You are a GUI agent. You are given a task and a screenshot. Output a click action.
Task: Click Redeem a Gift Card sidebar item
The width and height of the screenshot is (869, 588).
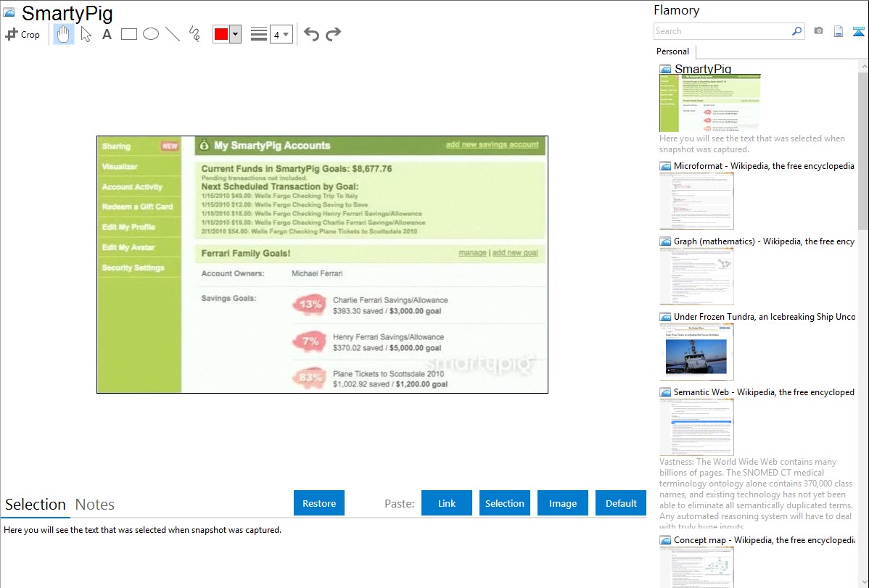click(x=137, y=207)
